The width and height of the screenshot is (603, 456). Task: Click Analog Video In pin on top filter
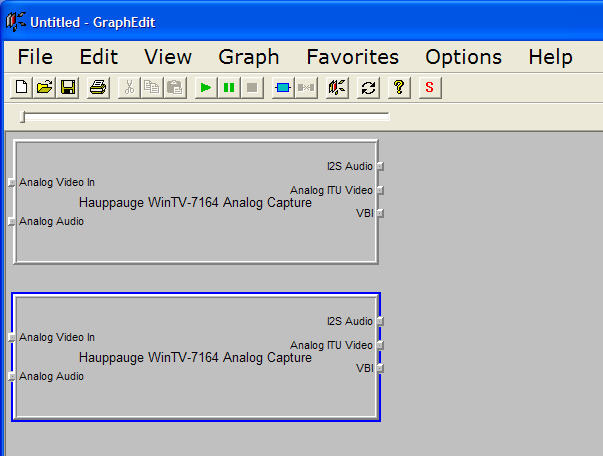point(12,182)
